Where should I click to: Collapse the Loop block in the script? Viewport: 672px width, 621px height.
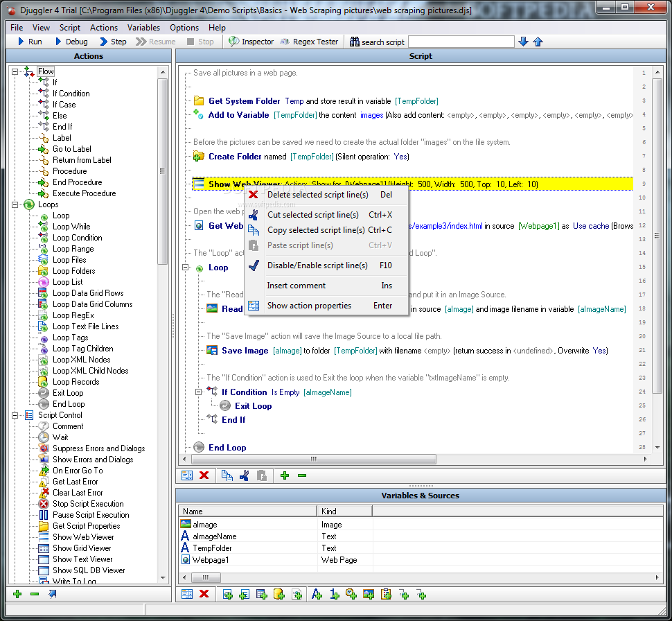(x=186, y=268)
